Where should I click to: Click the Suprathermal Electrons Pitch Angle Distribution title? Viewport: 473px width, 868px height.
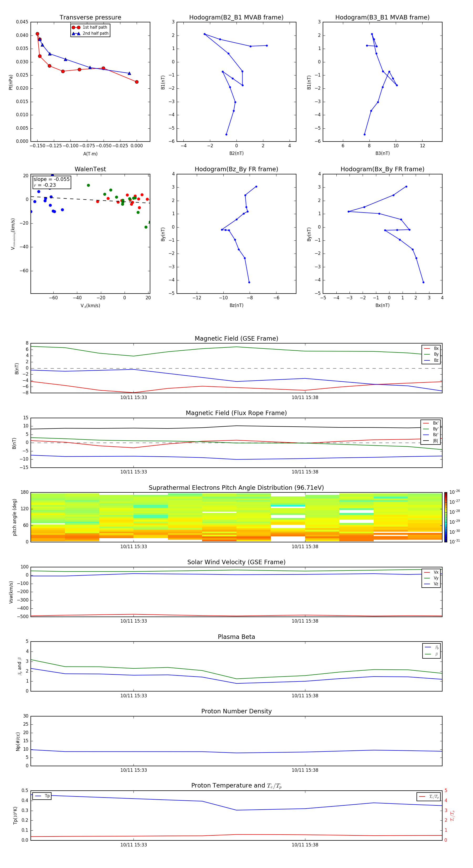(236, 488)
